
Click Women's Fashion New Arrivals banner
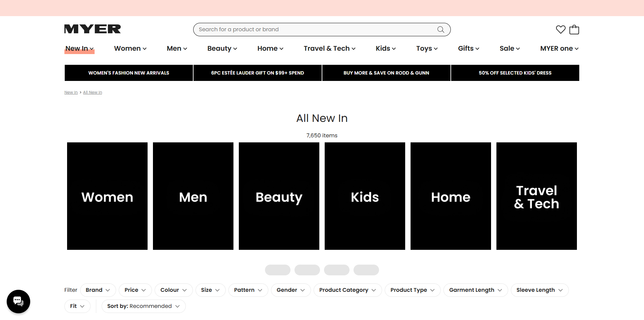(129, 73)
